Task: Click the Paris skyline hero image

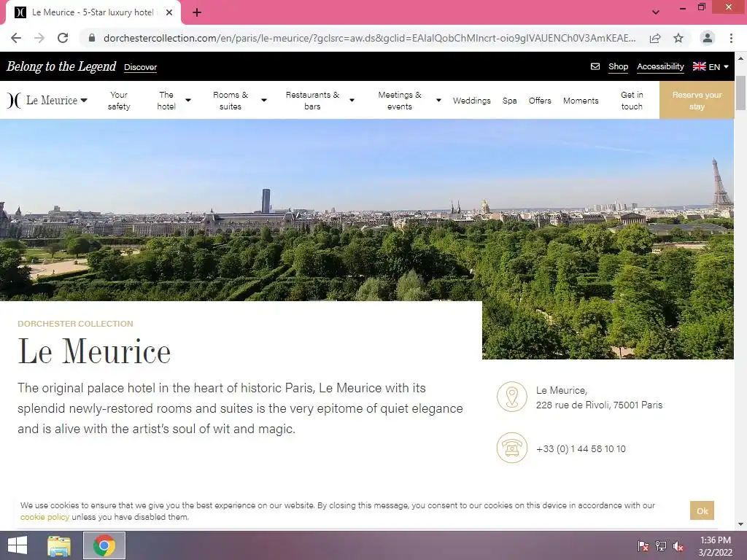Action: [x=367, y=209]
